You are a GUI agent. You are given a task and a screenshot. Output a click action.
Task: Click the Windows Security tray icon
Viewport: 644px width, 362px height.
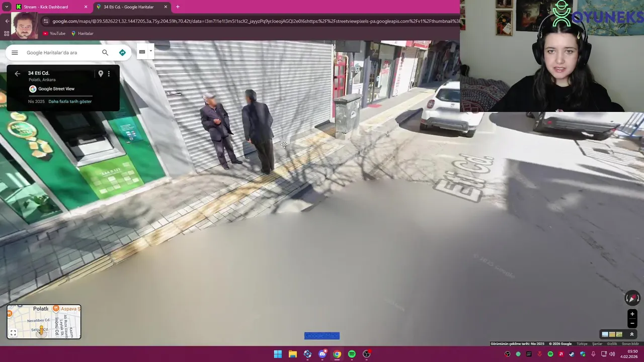[583, 354]
